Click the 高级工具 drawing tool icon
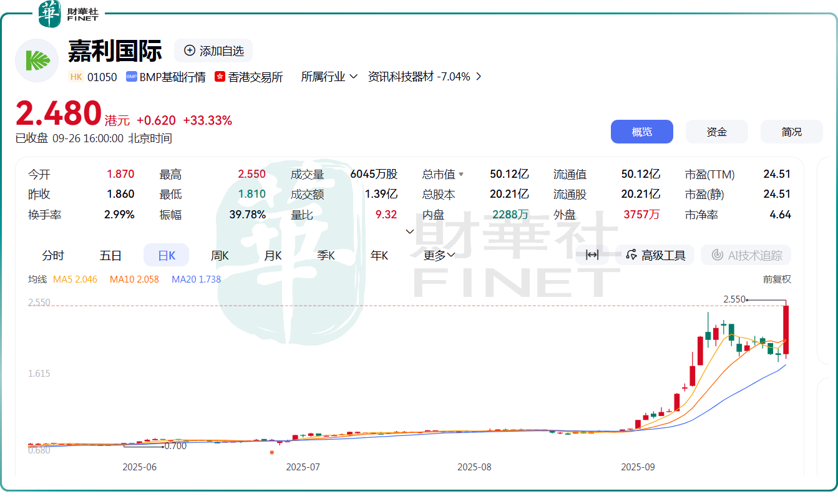Screen dimensions: 838x504 tap(631, 254)
